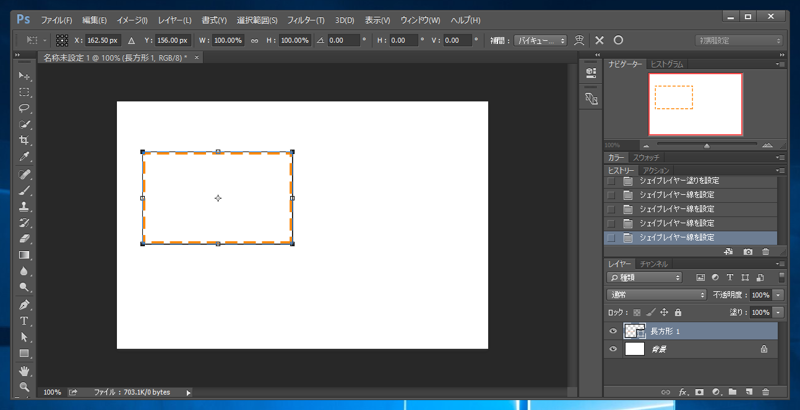Select the Hand tool
Screen dimensions: 800x410
pos(24,371)
